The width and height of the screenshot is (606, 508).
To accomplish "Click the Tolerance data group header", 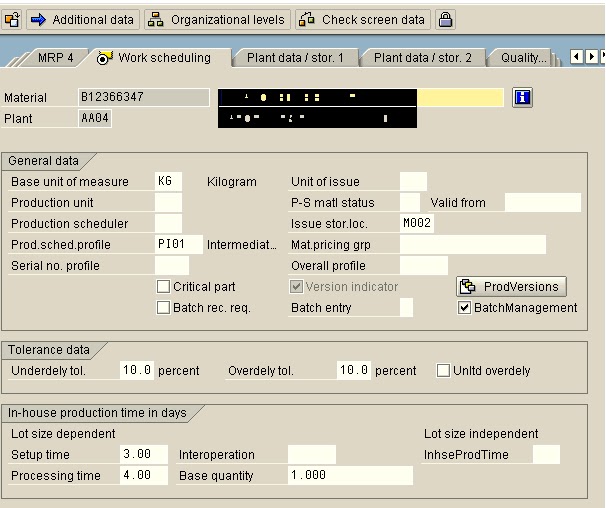I will pyautogui.click(x=49, y=349).
